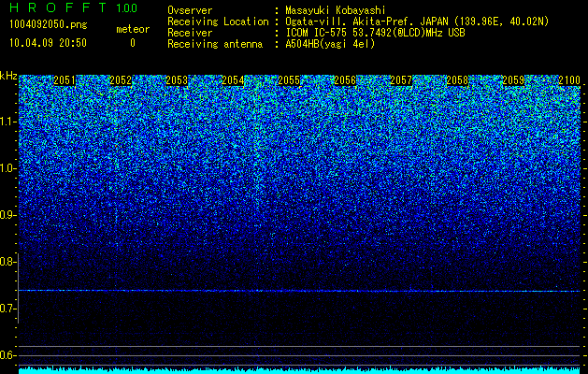The image size is (588, 374).
Task: Click the 2052 time marker
Action: [121, 80]
